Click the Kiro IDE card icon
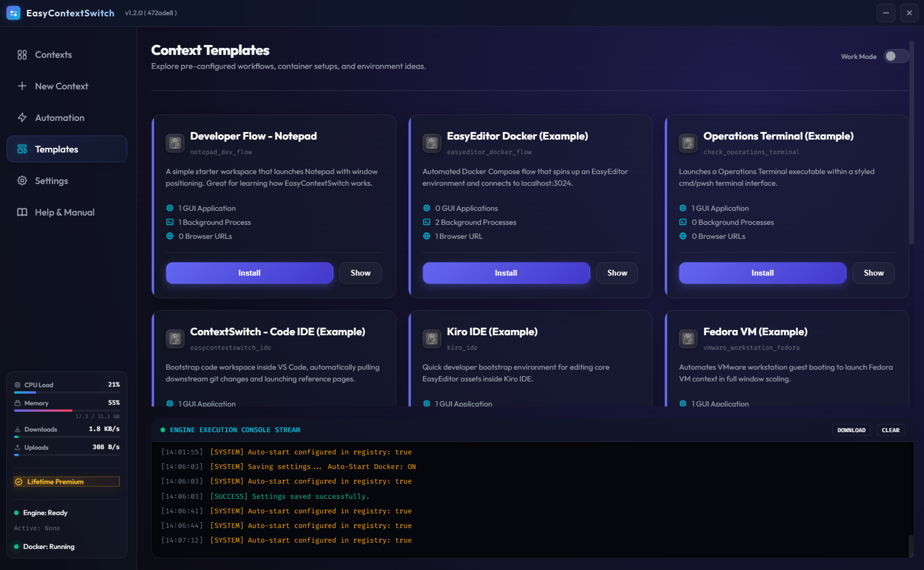The height and width of the screenshot is (570, 924). pyautogui.click(x=432, y=338)
